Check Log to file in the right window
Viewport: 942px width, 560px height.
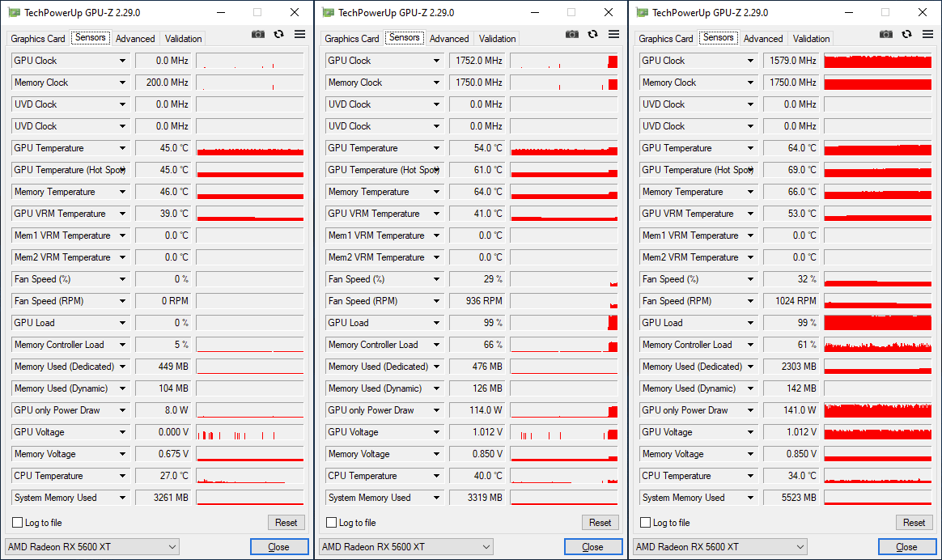coord(646,523)
